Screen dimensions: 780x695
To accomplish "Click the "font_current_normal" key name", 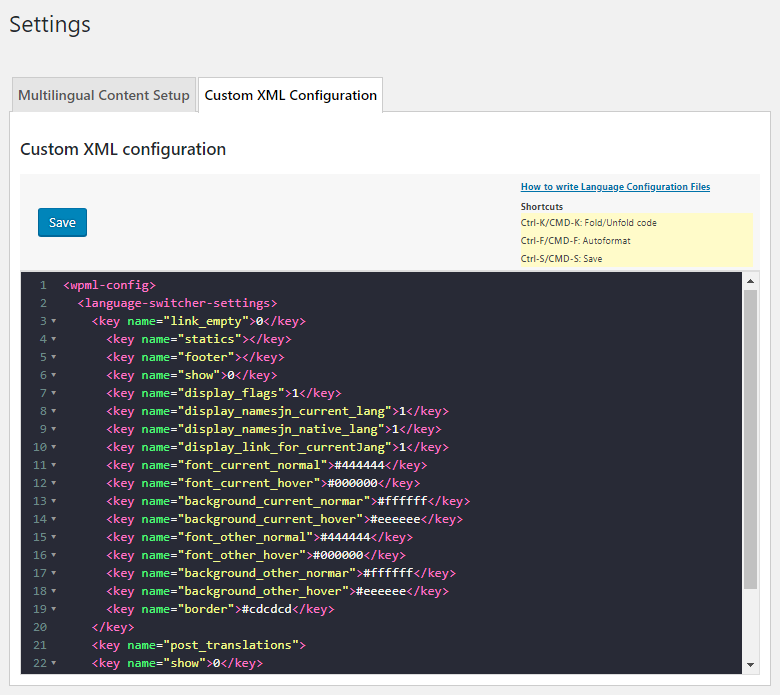I will click(252, 465).
